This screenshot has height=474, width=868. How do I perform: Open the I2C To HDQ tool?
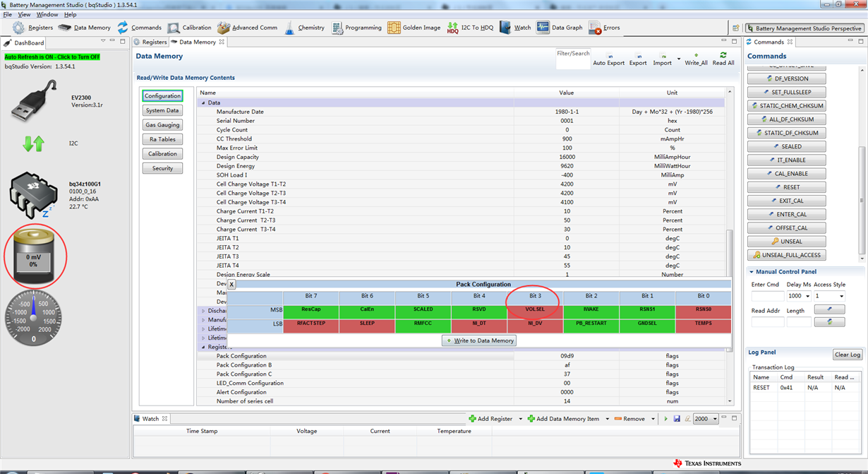pos(470,28)
